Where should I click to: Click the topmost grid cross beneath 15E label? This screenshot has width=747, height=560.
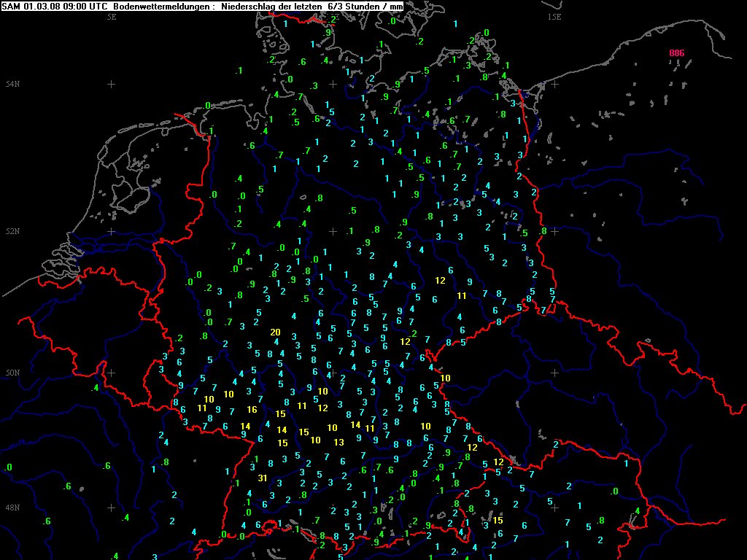click(x=554, y=84)
